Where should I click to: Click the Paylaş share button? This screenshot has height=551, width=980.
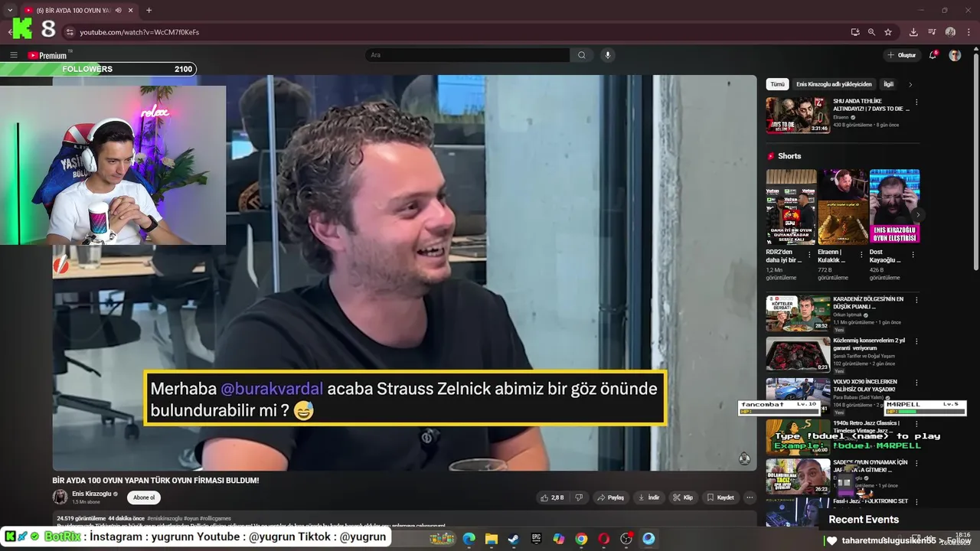611,497
